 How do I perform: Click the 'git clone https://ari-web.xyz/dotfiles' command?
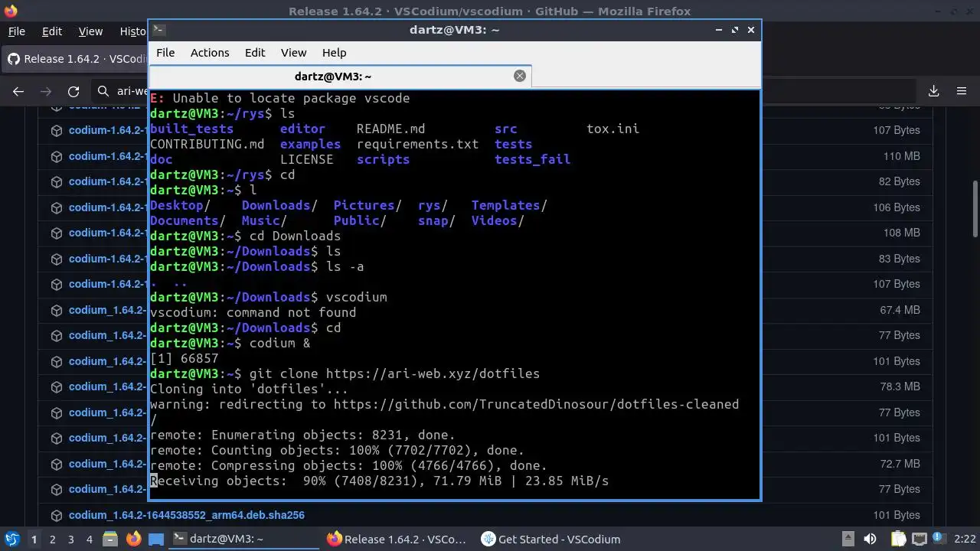[x=394, y=373]
